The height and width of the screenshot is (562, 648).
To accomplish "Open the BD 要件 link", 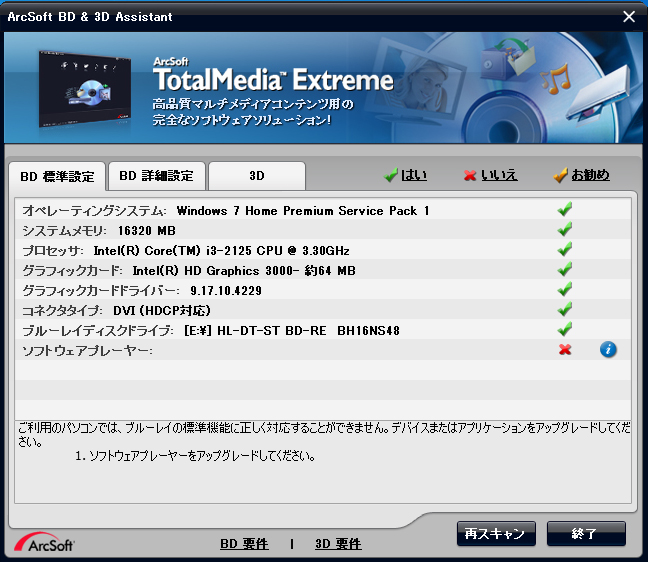I will pyautogui.click(x=244, y=544).
